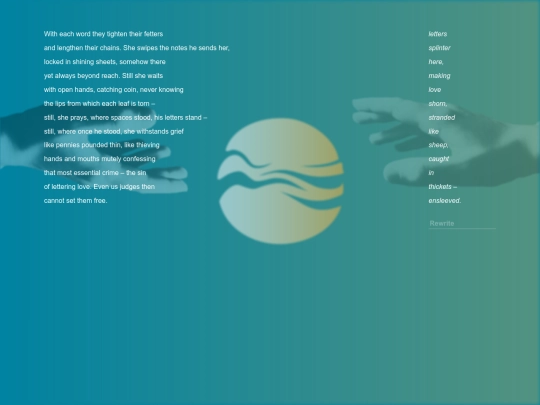Click the circular wave logo in center
The width and height of the screenshot is (540, 405).
280,181
